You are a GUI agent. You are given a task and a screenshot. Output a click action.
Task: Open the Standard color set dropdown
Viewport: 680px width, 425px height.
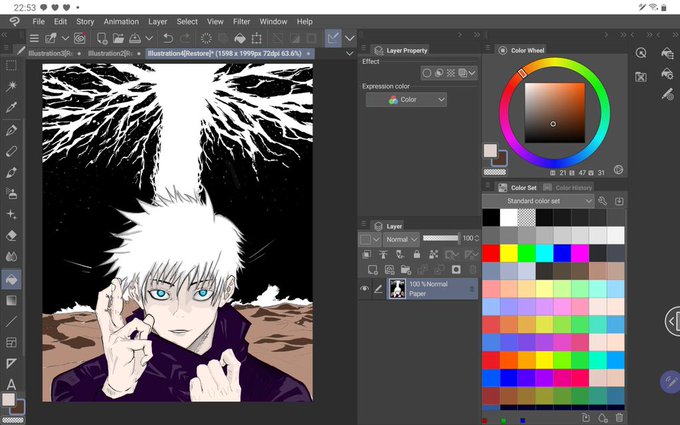coord(538,201)
